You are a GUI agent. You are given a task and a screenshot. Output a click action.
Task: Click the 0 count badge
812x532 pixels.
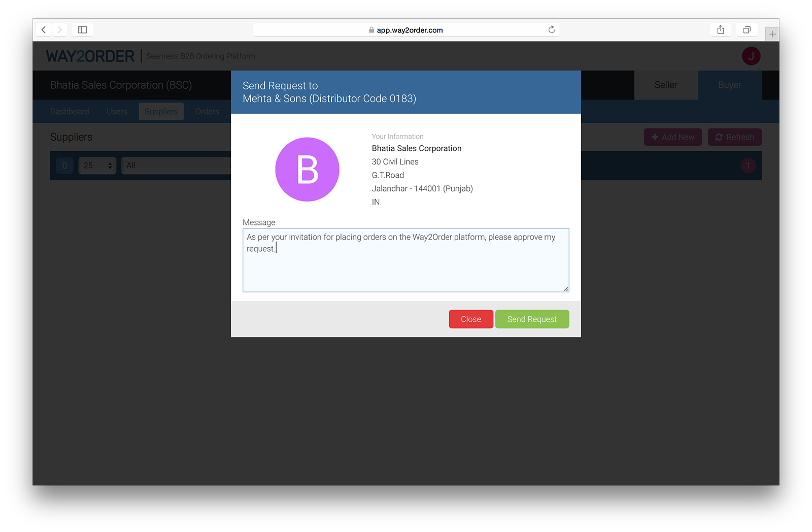pyautogui.click(x=64, y=165)
